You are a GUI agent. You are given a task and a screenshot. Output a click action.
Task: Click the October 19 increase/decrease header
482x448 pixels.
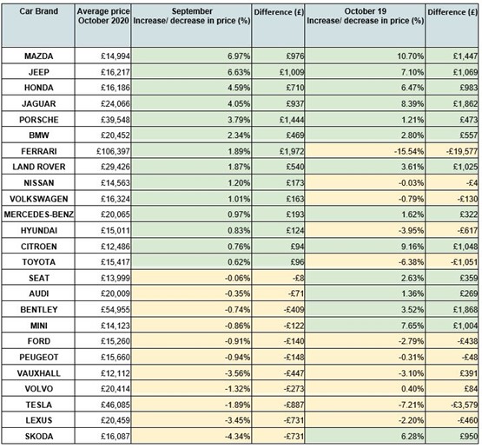click(x=365, y=25)
